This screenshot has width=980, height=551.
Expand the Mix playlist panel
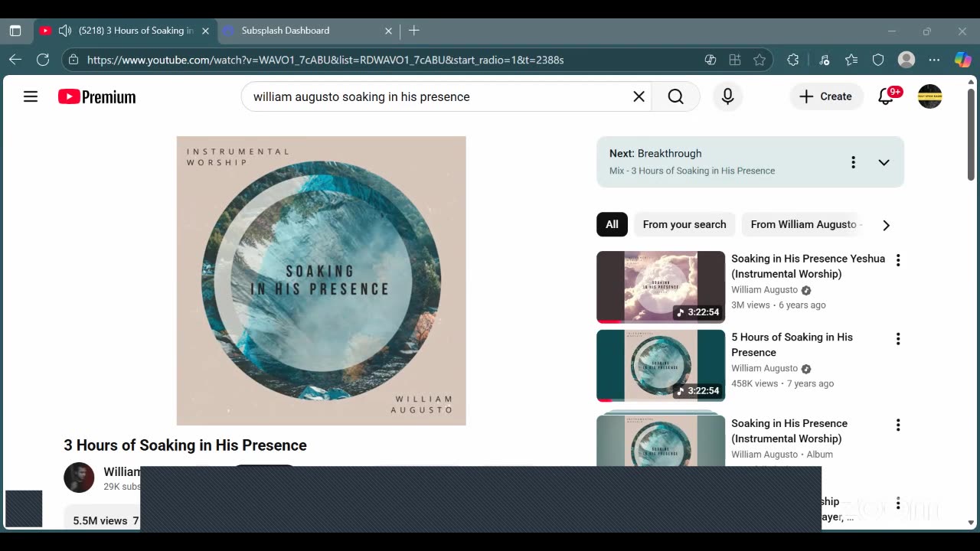[884, 162]
